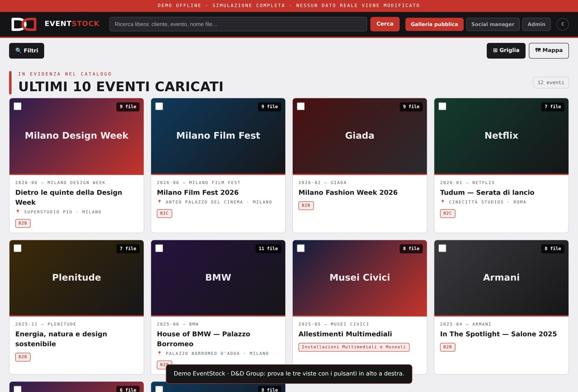Open the Giada event thumbnail
This screenshot has height=392, width=578.
(360, 136)
